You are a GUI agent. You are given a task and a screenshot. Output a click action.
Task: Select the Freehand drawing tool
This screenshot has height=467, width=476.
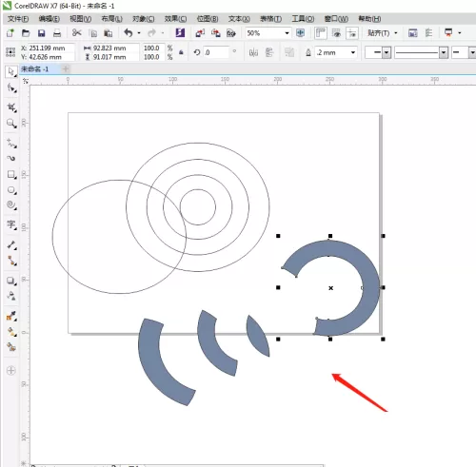point(11,144)
